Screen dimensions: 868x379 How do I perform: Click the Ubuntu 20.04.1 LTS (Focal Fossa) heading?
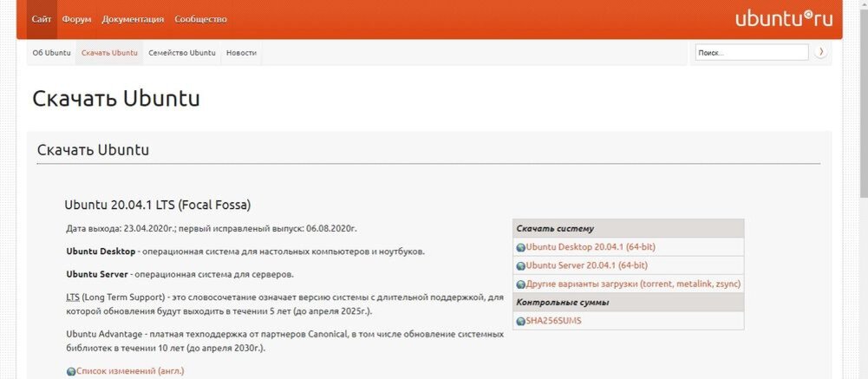point(158,205)
